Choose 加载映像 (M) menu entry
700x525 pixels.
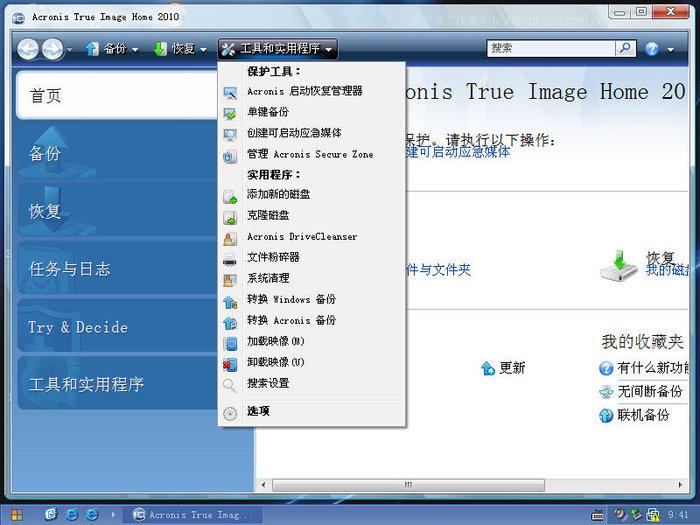(x=312, y=342)
